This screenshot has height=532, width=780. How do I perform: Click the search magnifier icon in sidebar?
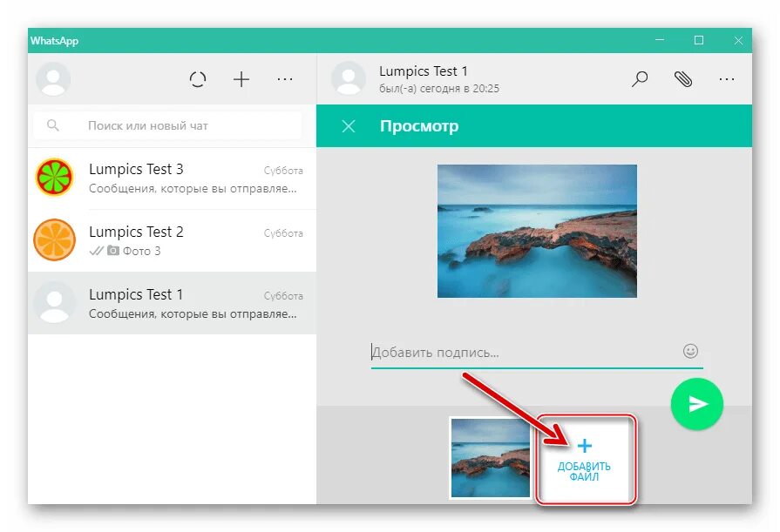(x=53, y=125)
